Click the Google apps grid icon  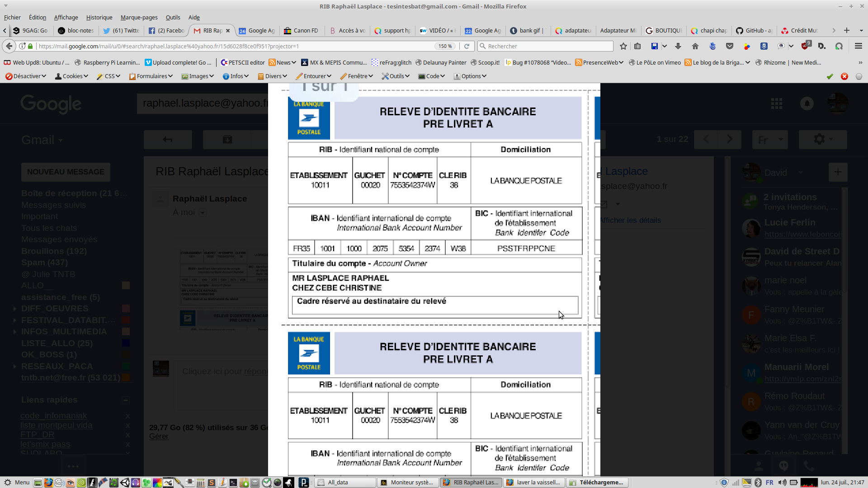tap(777, 104)
